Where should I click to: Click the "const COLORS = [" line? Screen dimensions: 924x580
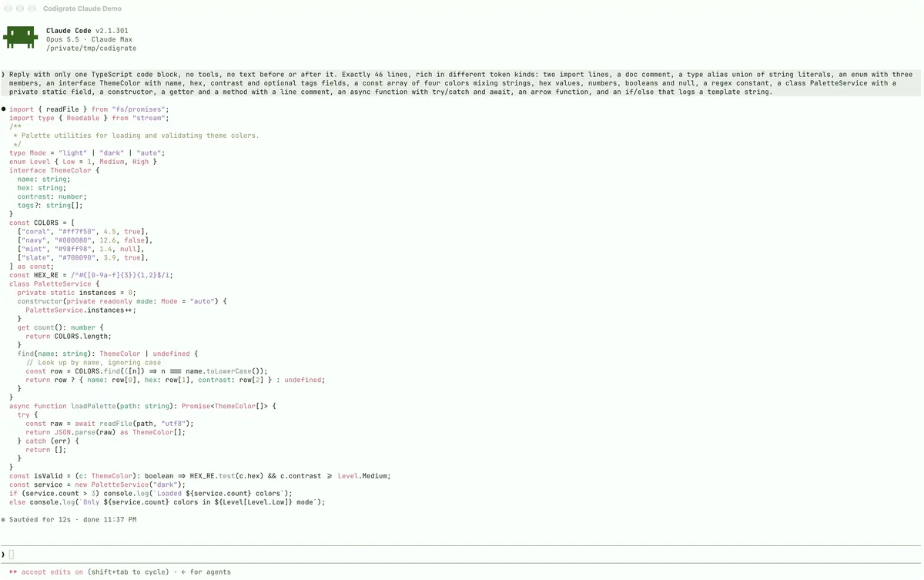tap(42, 223)
